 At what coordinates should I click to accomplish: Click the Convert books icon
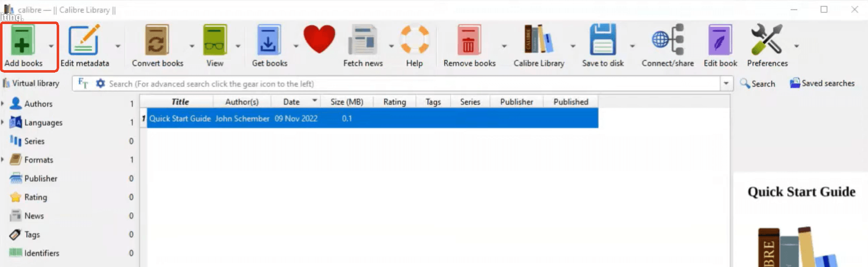coord(157,40)
